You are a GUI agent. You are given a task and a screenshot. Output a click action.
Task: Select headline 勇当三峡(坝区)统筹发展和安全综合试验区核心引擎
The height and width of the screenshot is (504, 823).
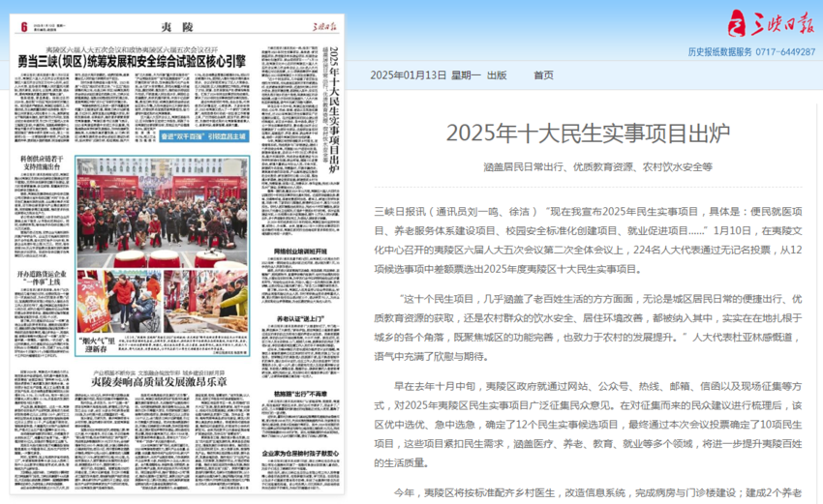coord(131,61)
